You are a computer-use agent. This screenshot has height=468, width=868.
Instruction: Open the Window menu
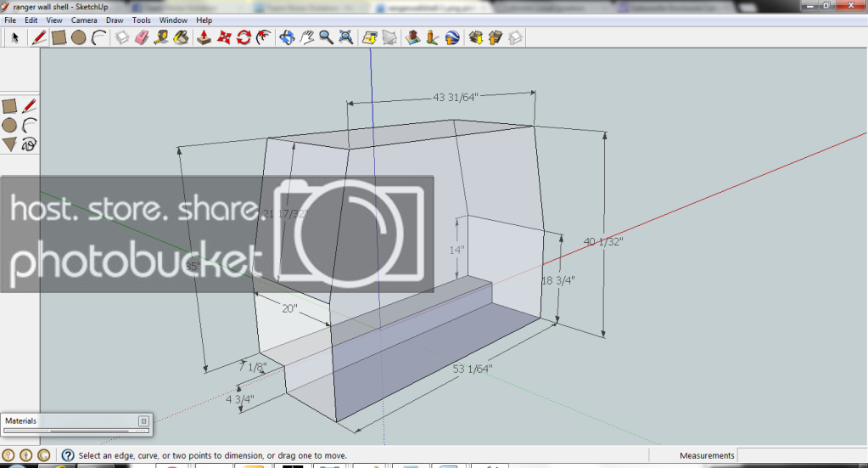[173, 20]
